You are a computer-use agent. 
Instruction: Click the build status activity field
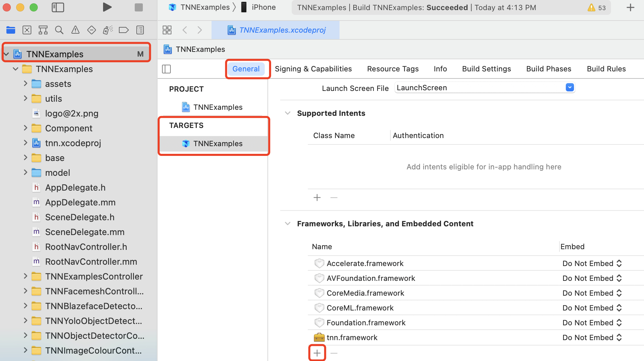[x=451, y=7]
